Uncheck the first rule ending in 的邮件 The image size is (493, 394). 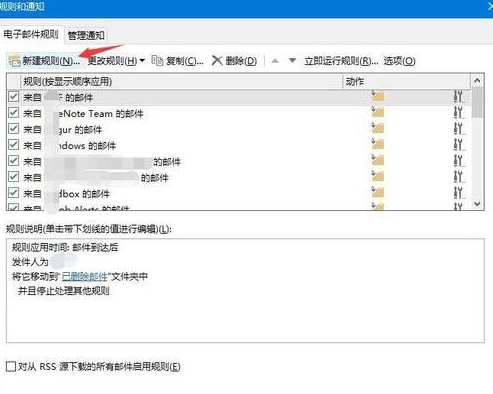tap(13, 97)
